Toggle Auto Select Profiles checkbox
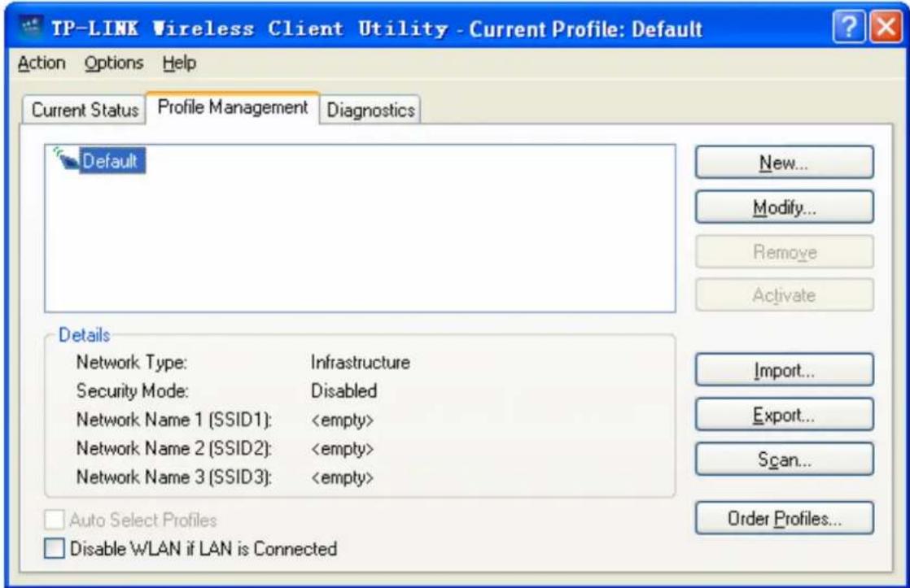 (55, 520)
